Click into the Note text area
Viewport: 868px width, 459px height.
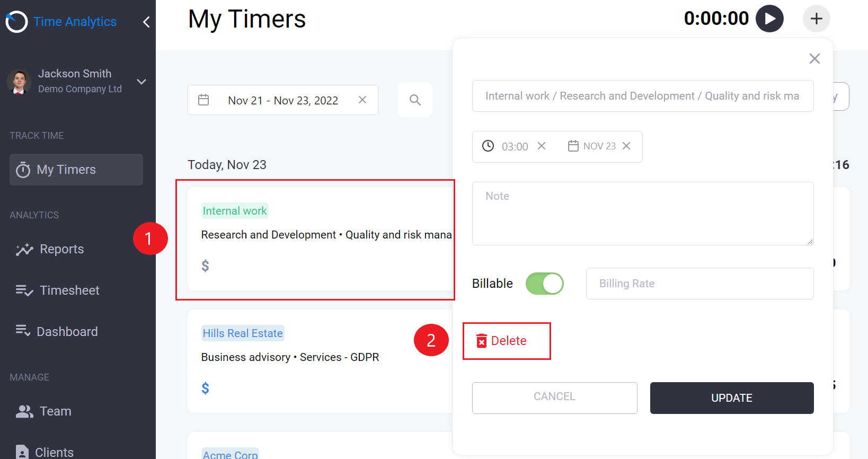643,214
